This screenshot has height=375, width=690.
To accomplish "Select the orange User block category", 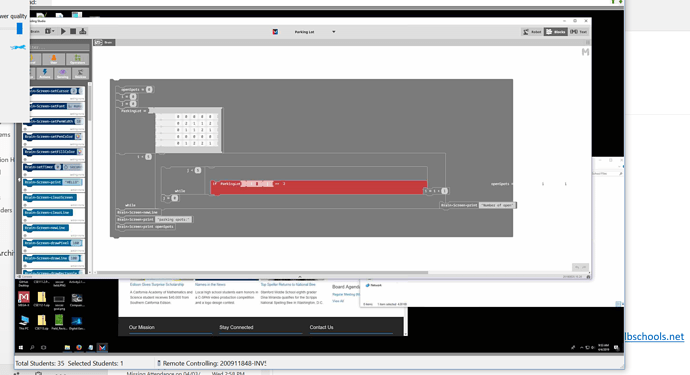I will click(54, 59).
